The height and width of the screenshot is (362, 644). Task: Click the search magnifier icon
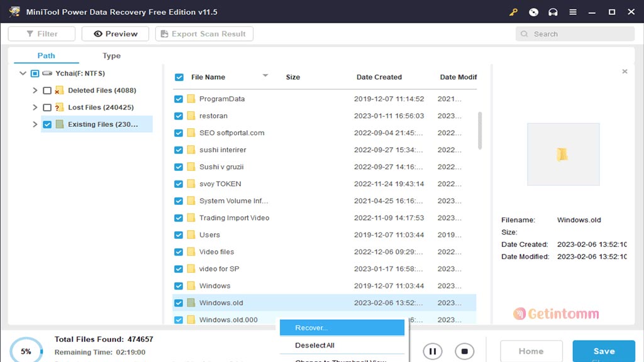click(524, 34)
